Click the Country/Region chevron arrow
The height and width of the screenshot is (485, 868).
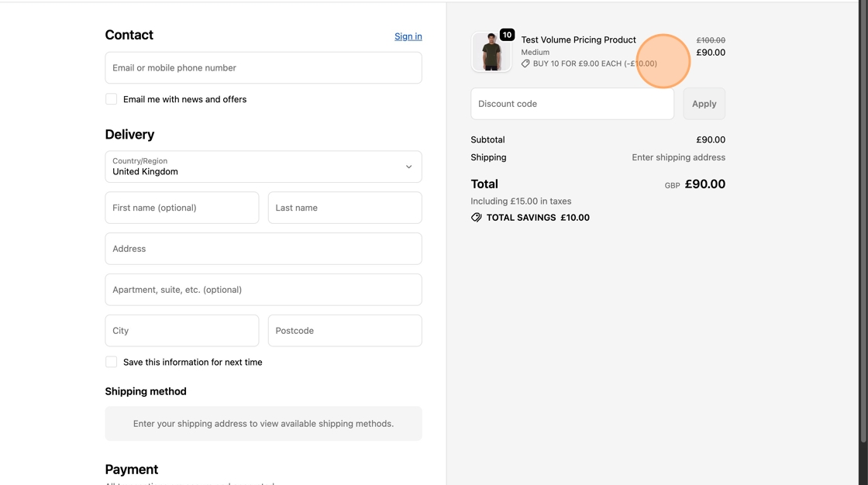408,167
